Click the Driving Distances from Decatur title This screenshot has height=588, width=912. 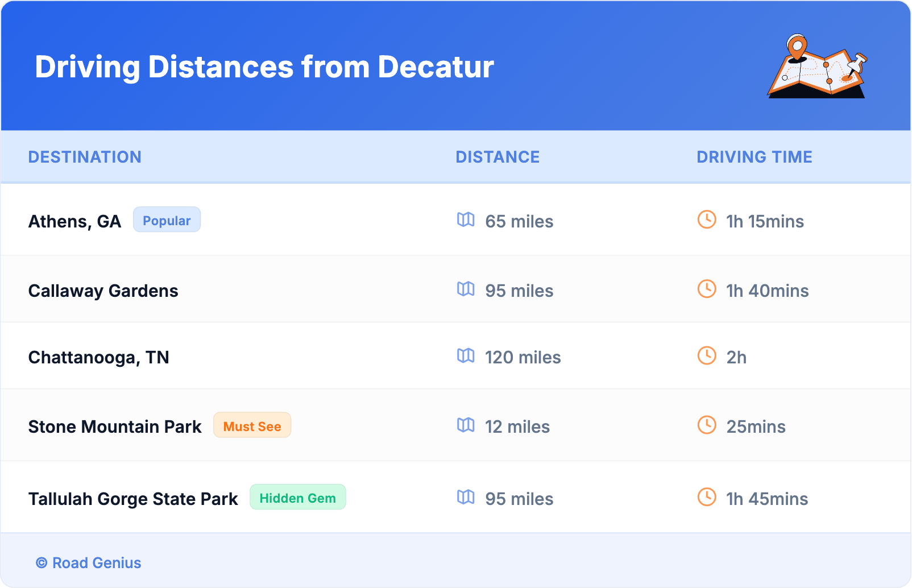pos(264,67)
